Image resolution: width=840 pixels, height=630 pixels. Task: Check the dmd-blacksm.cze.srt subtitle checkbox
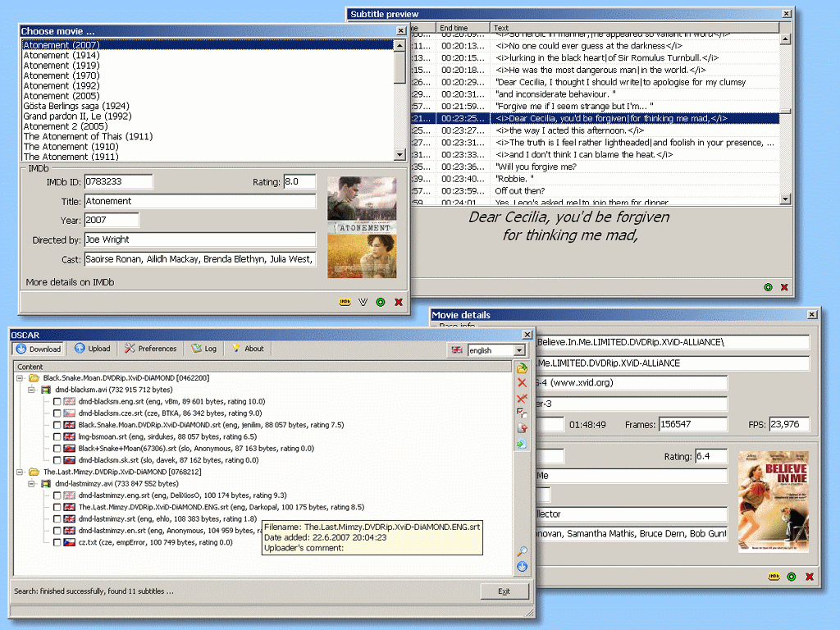[57, 413]
